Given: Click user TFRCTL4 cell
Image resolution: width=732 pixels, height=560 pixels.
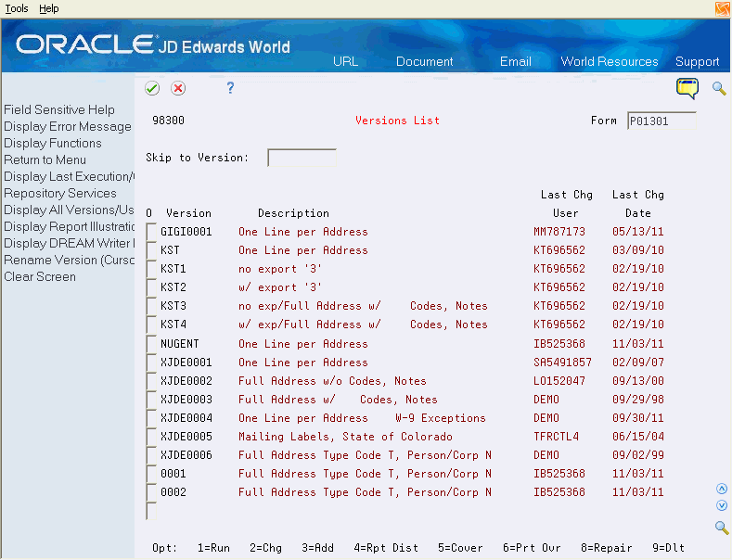Looking at the screenshot, I should point(556,437).
